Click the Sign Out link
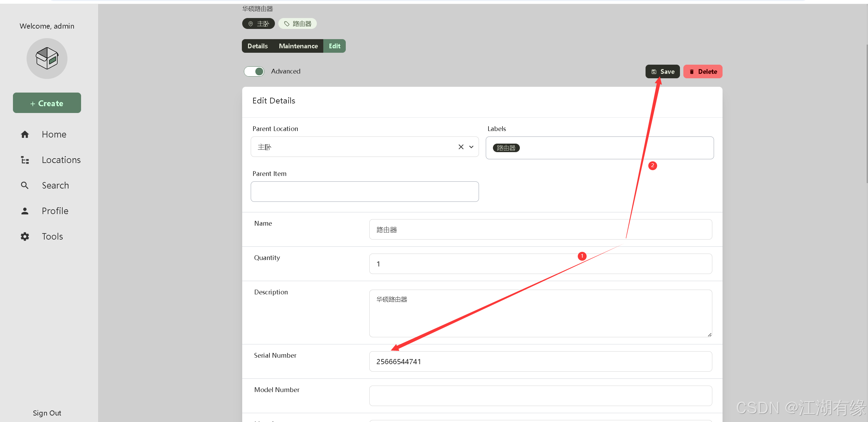Viewport: 868px width, 422px height. (47, 413)
